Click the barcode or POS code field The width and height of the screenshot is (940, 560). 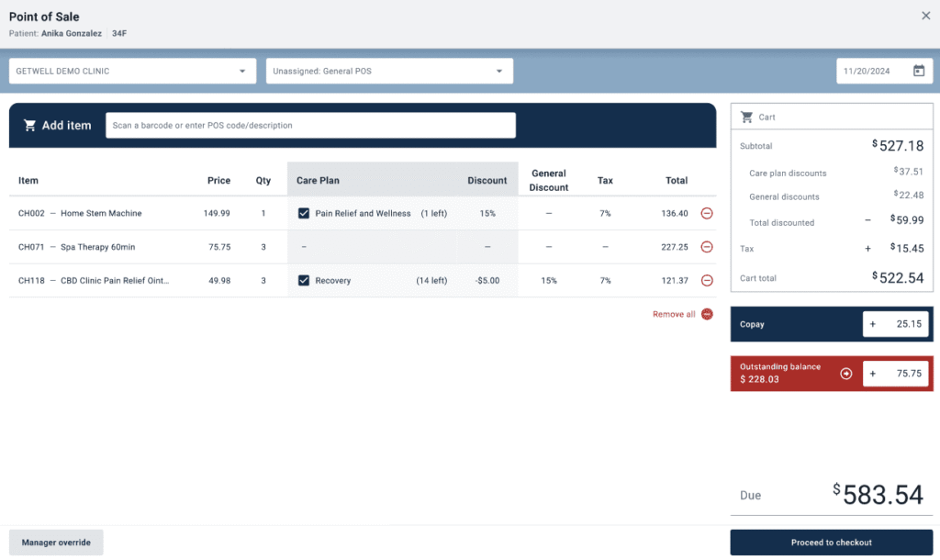coord(310,126)
